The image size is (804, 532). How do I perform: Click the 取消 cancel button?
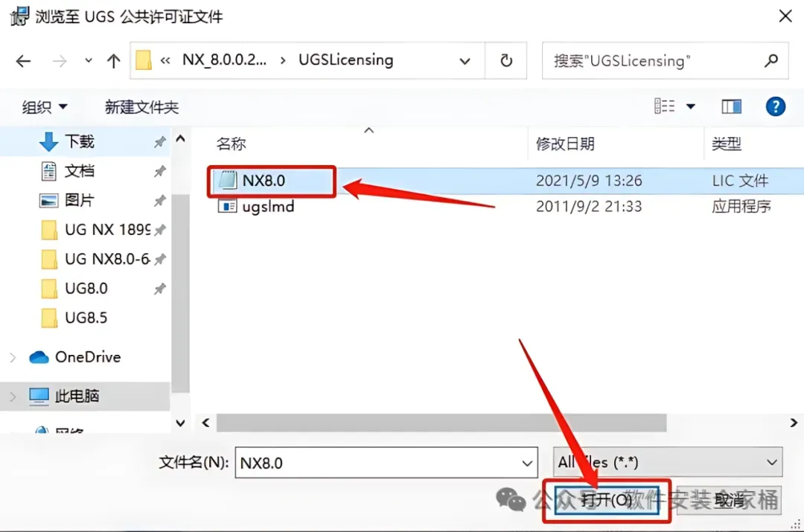click(x=729, y=500)
